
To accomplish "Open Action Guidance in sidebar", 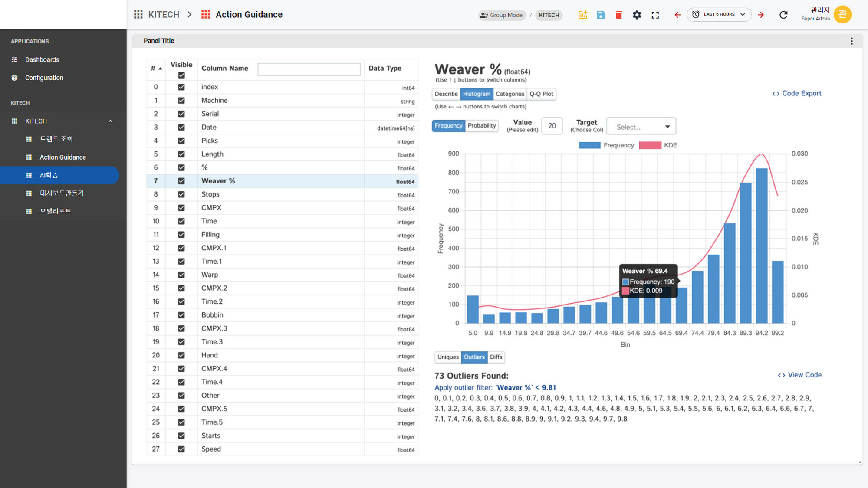I will 63,157.
